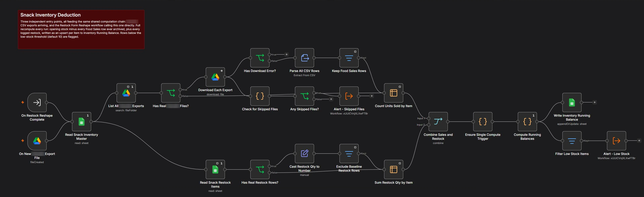Open the Check for Skipped Files code node
Screen dimensions: 644x197
(260, 96)
